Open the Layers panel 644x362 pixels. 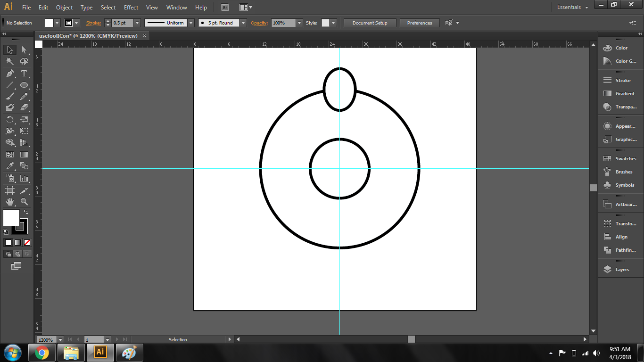click(620, 270)
